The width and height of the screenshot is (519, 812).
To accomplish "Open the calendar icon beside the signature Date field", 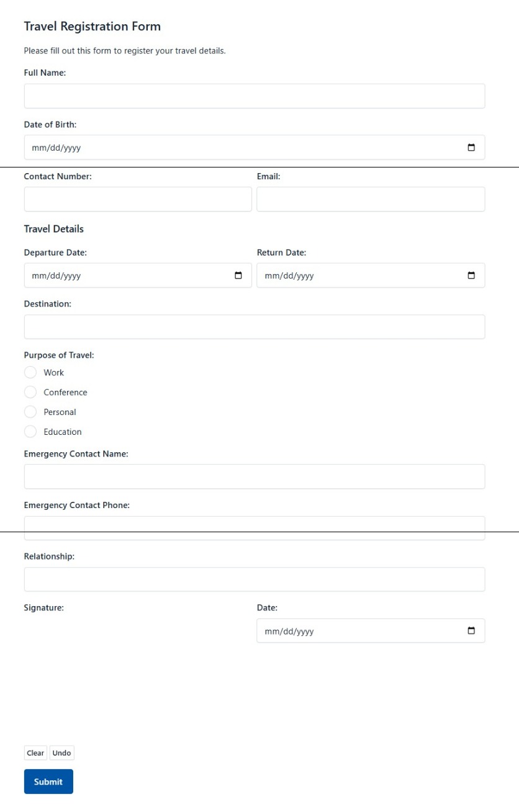I will (472, 630).
